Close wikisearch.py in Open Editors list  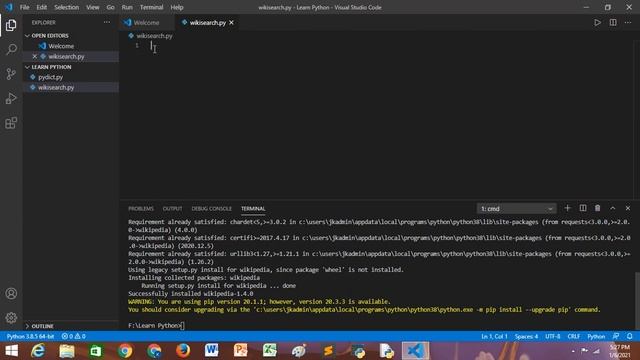point(35,56)
